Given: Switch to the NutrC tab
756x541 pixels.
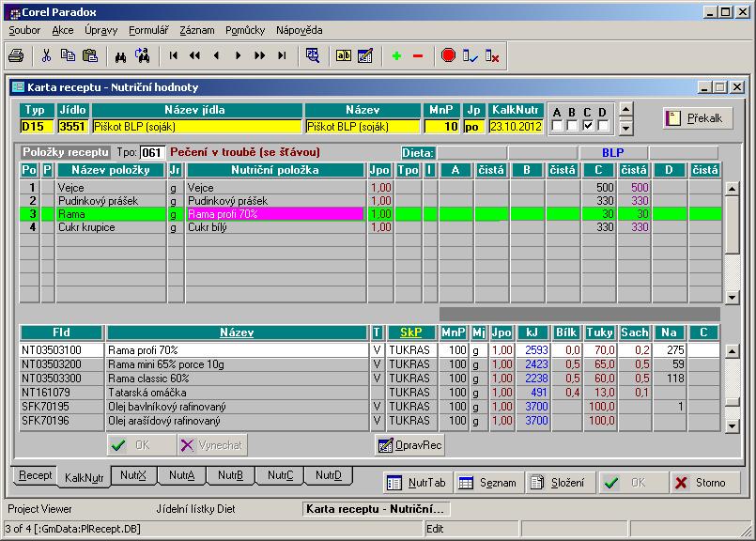Looking at the screenshot, I should [280, 475].
